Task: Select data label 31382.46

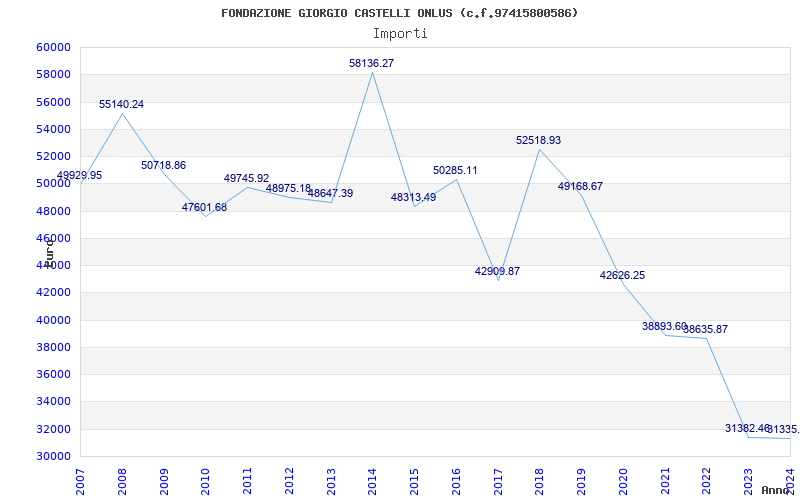Action: [747, 429]
